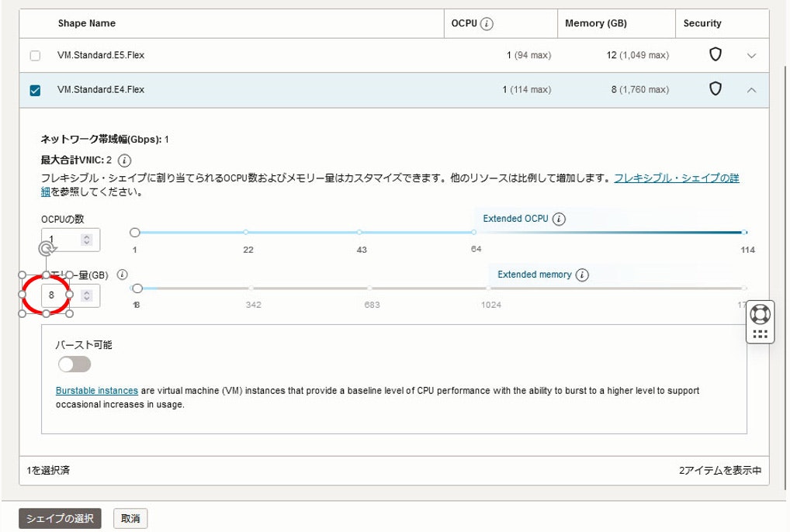The width and height of the screenshot is (790, 532).
Task: Click the OCPU column info icon
Action: point(487,24)
